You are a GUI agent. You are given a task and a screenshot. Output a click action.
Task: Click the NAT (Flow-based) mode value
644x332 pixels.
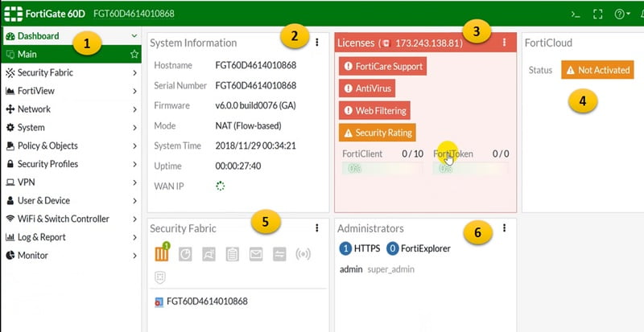249,126
